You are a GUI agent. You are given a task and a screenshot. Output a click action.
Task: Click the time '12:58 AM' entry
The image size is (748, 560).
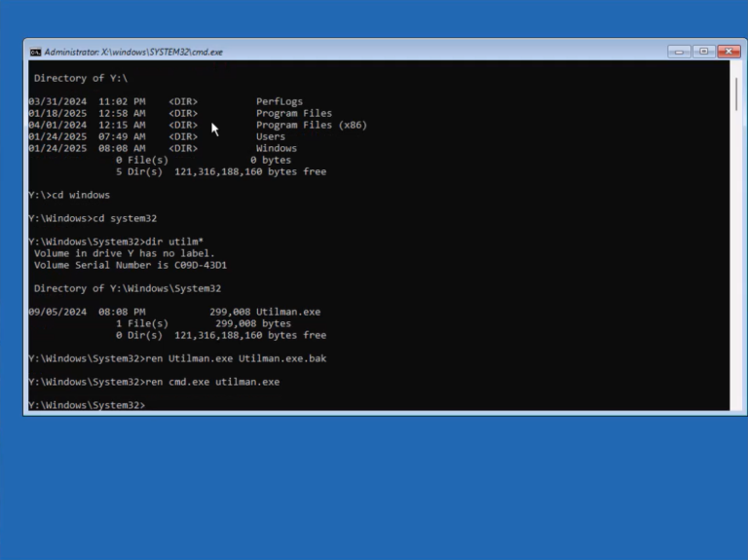tap(122, 113)
